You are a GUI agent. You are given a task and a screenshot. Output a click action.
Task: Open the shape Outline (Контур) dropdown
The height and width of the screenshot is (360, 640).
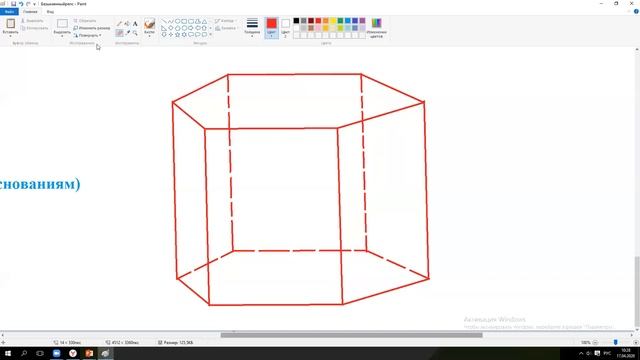tap(225, 21)
